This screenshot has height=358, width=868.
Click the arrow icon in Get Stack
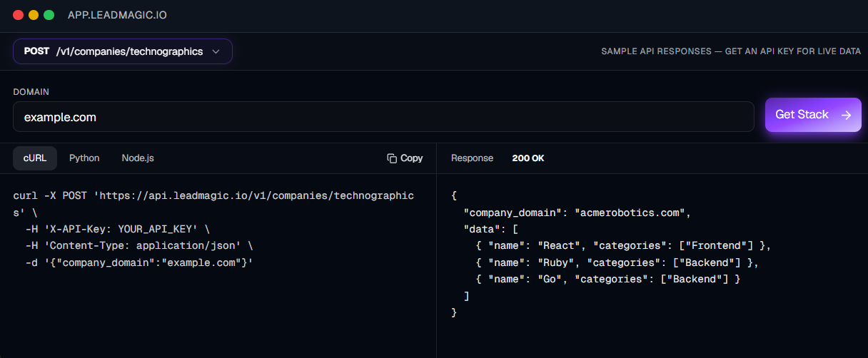[846, 115]
